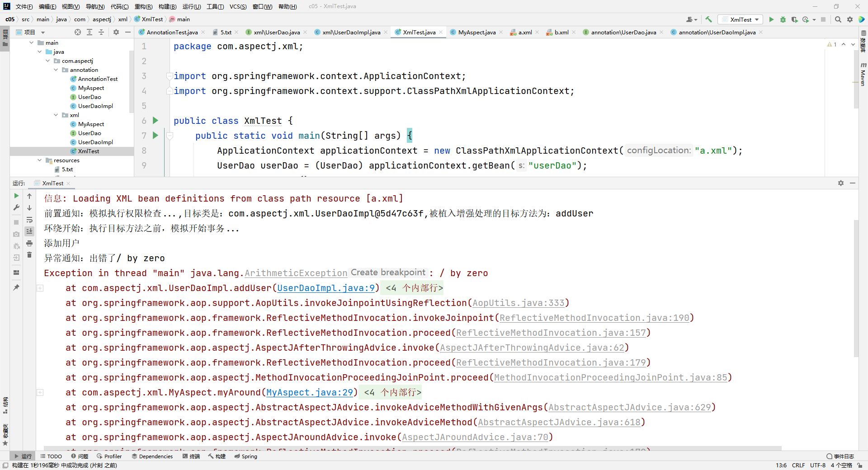The image size is (868, 470).
Task: Click run gutter icon beside class XmlTest
Action: [x=156, y=120]
